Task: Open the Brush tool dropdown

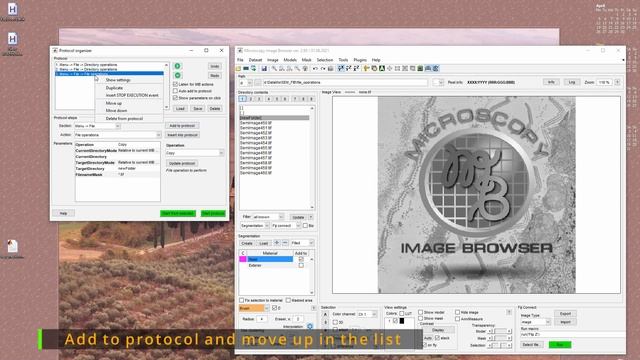Action: [254, 308]
